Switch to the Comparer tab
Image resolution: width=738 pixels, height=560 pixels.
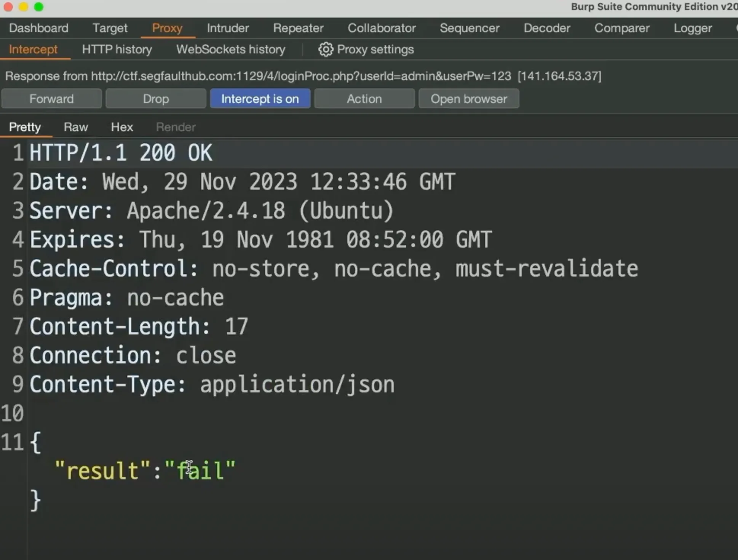click(622, 28)
